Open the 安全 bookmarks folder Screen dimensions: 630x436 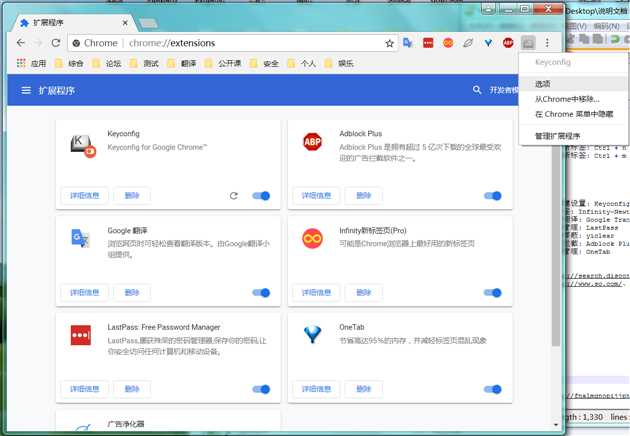(x=264, y=63)
